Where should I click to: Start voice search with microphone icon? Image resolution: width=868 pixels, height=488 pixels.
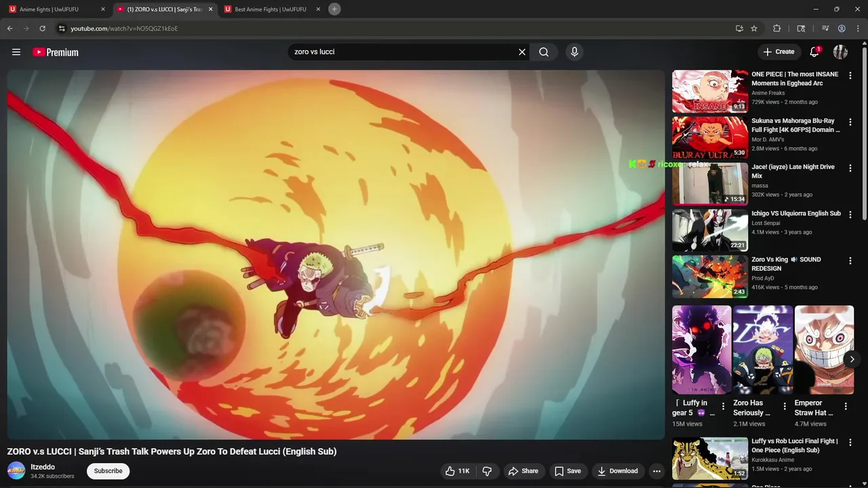[x=574, y=52]
